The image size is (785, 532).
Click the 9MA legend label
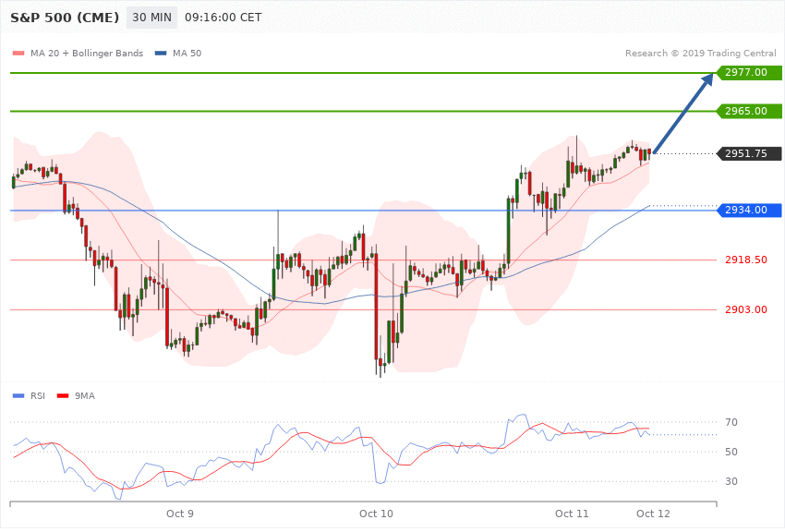click(85, 396)
